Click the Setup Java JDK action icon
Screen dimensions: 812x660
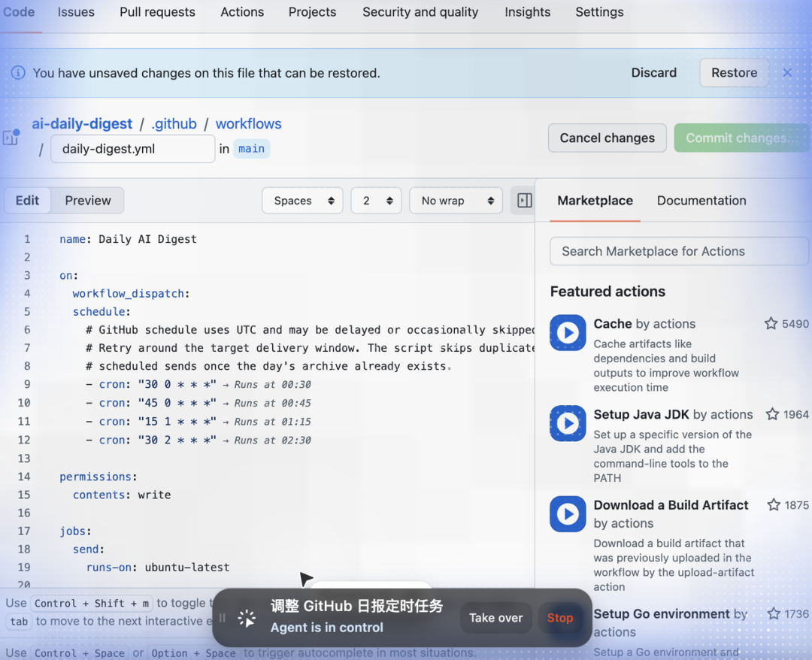[568, 423]
